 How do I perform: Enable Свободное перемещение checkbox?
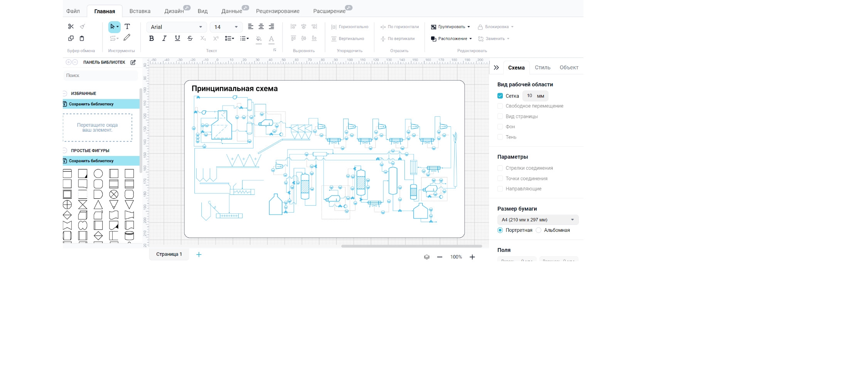[x=500, y=106]
